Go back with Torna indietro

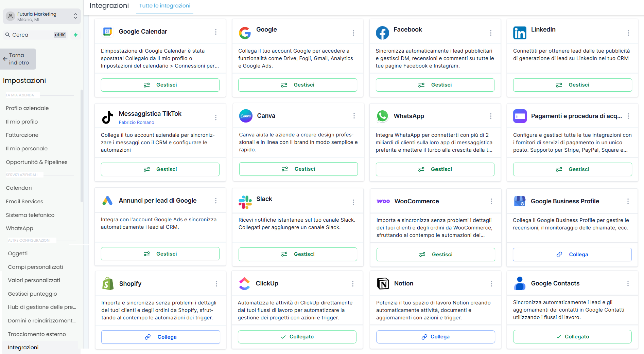coord(18,59)
